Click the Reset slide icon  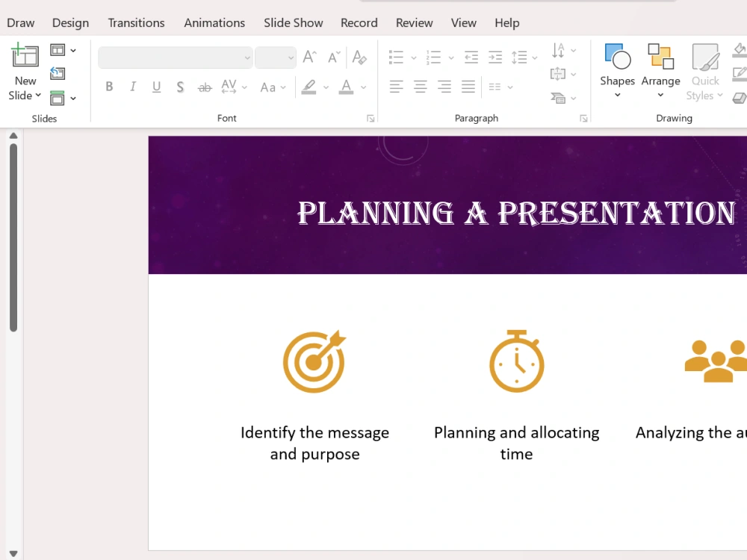click(58, 73)
